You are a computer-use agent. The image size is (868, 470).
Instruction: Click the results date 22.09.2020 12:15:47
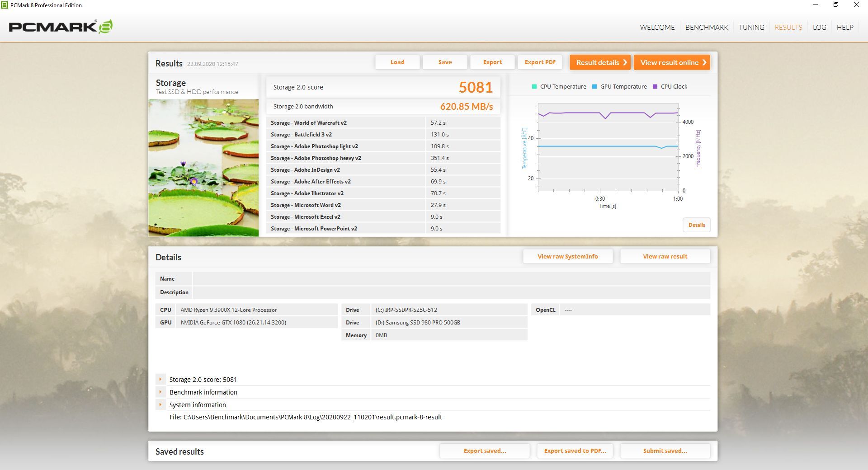212,64
